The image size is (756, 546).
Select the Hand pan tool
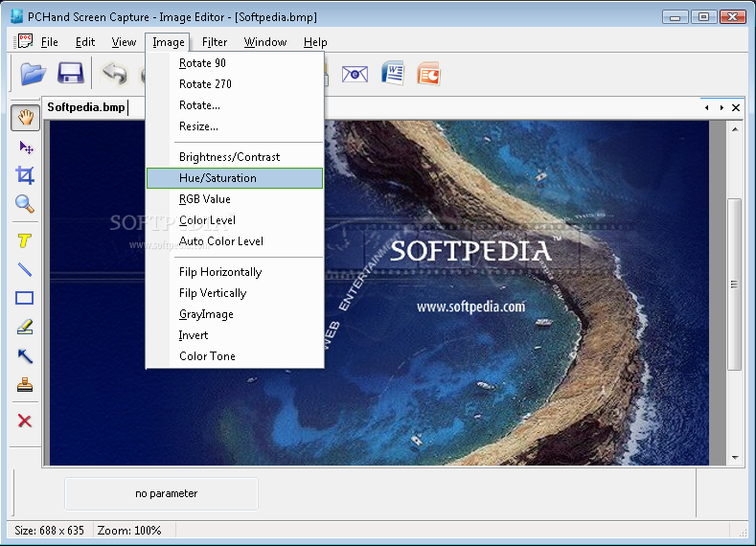pyautogui.click(x=25, y=118)
